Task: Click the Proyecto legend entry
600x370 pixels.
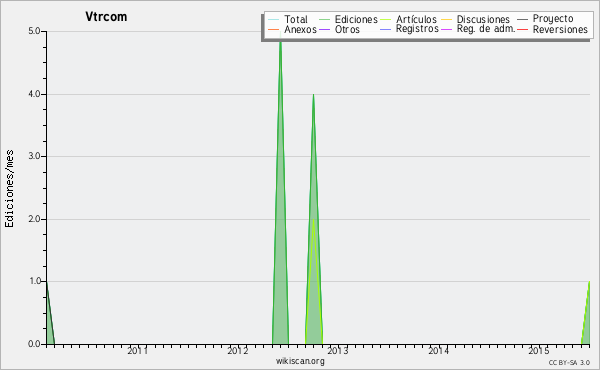Action: pyautogui.click(x=545, y=19)
